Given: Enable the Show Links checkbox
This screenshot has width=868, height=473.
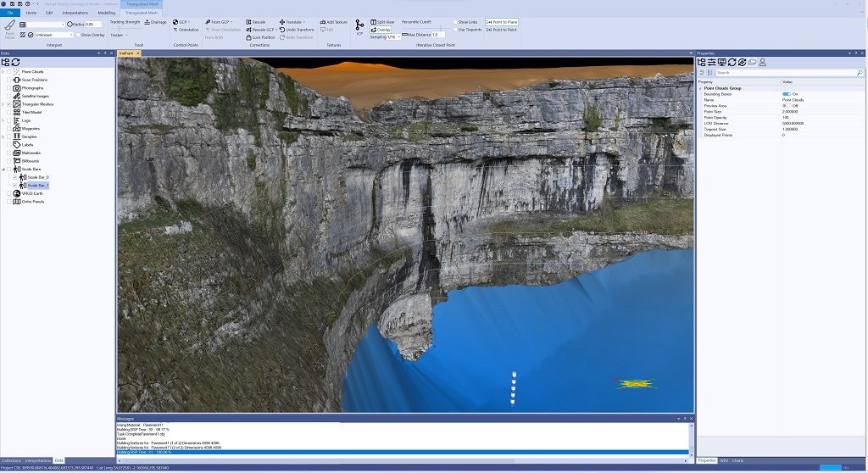Looking at the screenshot, I should 455,22.
